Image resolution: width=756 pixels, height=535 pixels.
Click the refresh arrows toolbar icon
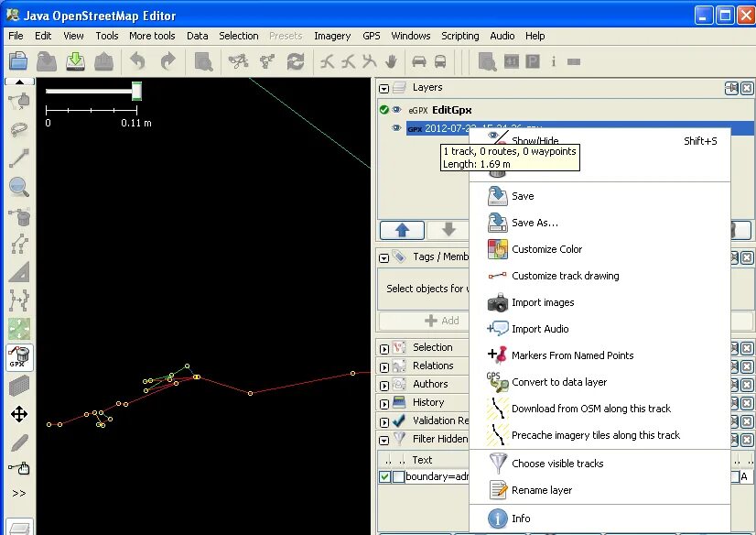pos(295,61)
